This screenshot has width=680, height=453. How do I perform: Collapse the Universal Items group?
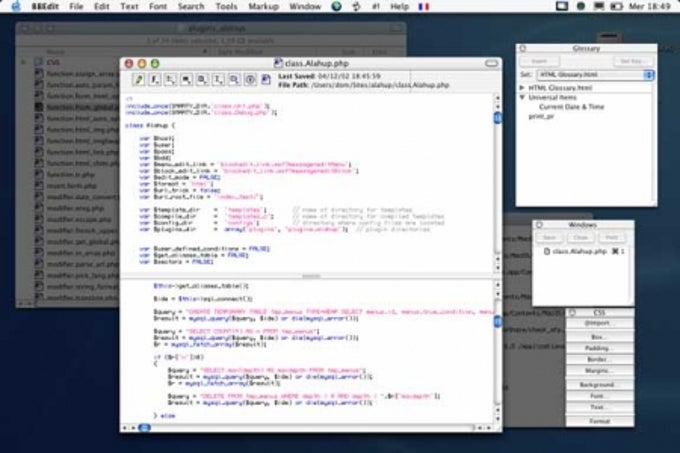523,98
